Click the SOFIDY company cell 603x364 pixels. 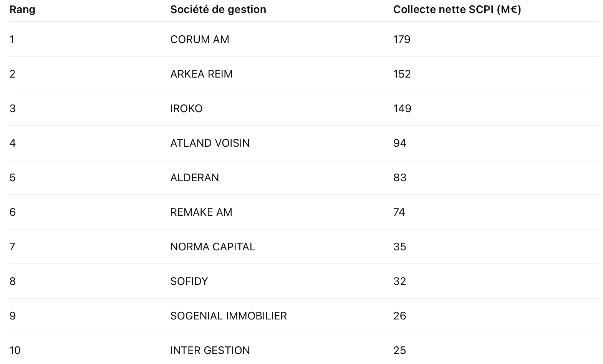pyautogui.click(x=189, y=281)
